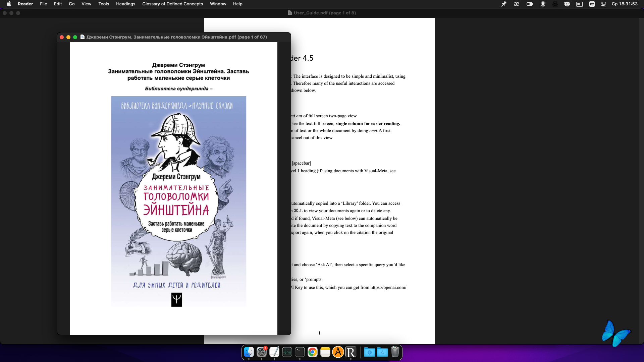The width and height of the screenshot is (644, 362).
Task: Switch the РУ keyboard input source
Action: pos(592,4)
